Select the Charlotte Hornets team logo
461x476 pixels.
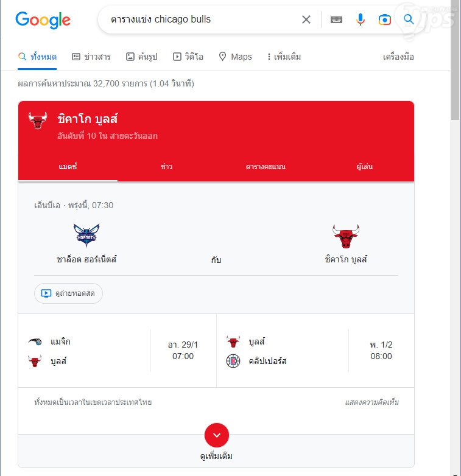[86, 236]
